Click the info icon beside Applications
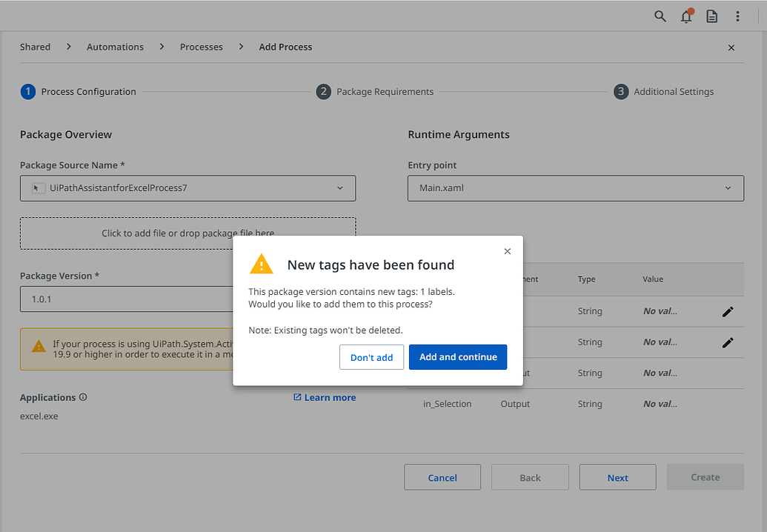 (83, 397)
